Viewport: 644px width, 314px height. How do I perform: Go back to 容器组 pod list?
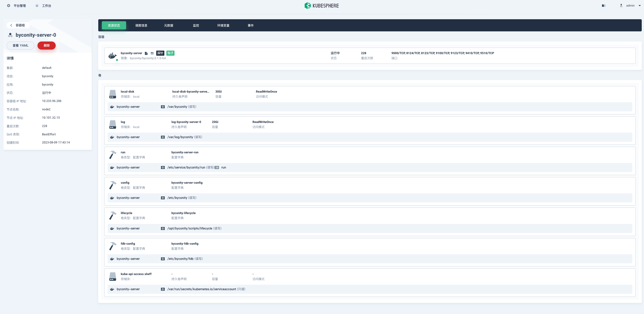tap(17, 25)
